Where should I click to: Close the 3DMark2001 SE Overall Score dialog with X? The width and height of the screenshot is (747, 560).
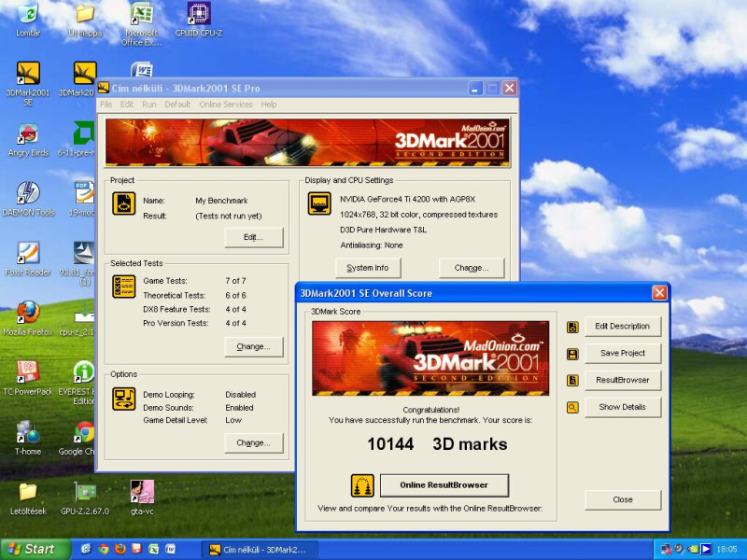(659, 293)
